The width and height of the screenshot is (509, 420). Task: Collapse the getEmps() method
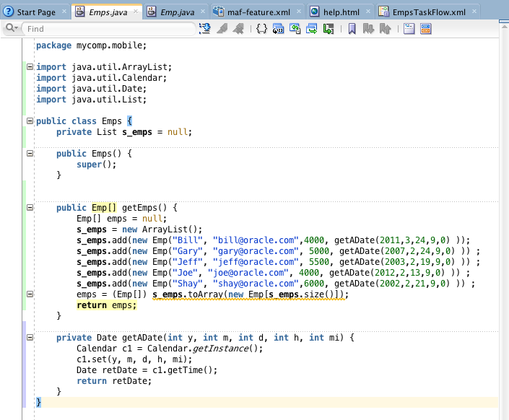click(30, 208)
